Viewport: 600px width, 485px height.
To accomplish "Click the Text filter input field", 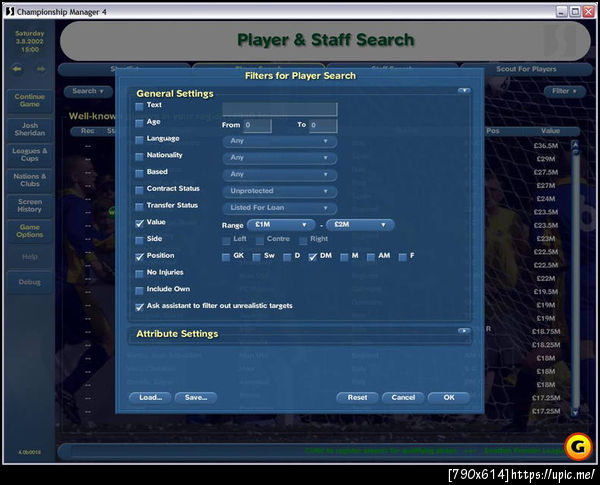I will 280,109.
